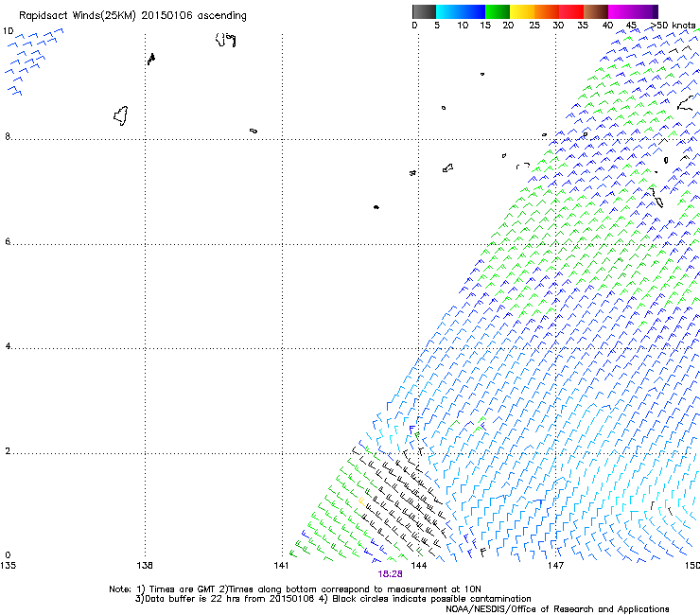Click the magenta-purple 40-50 knots color band
The image size is (700, 615).
tap(633, 11)
